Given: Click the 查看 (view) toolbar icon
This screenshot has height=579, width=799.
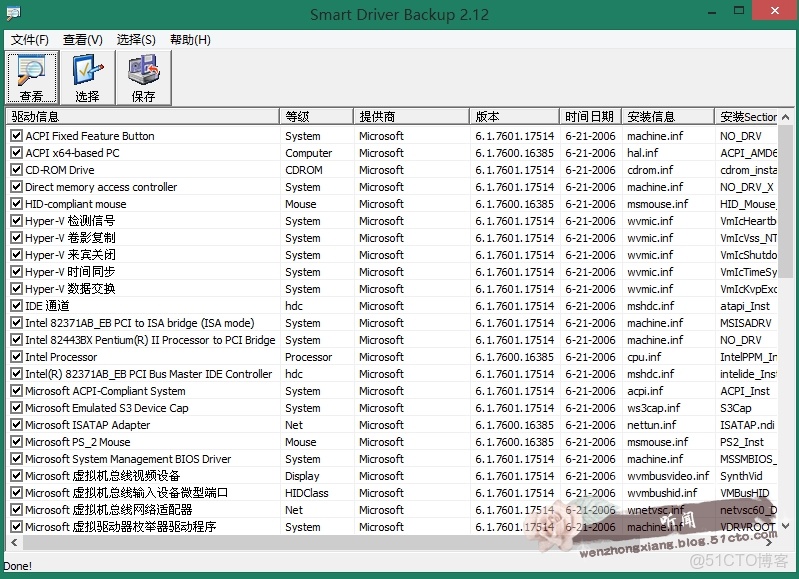Looking at the screenshot, I should pyautogui.click(x=32, y=78).
